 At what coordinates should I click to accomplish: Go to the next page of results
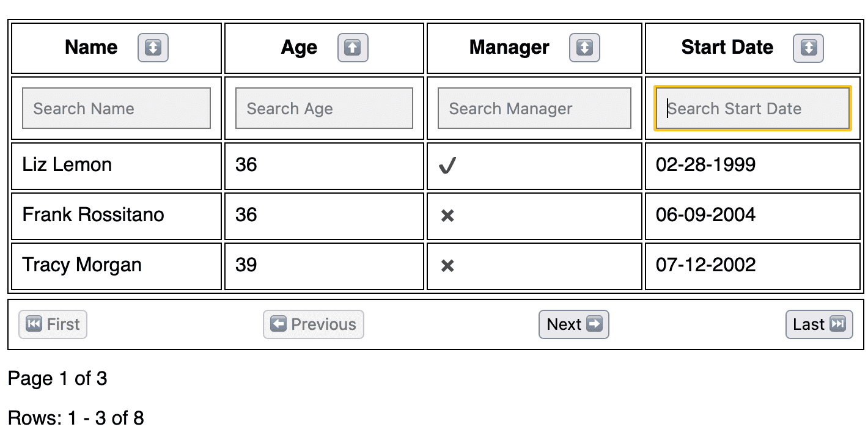coord(573,324)
